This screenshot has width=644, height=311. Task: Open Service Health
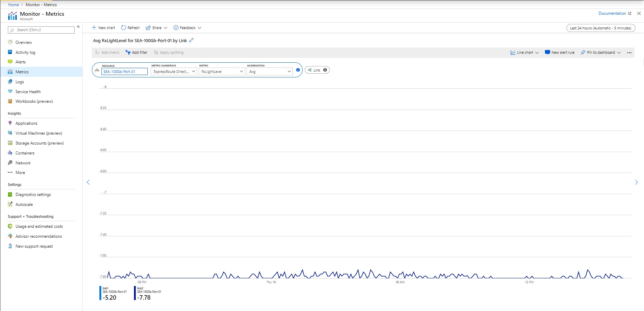[28, 91]
